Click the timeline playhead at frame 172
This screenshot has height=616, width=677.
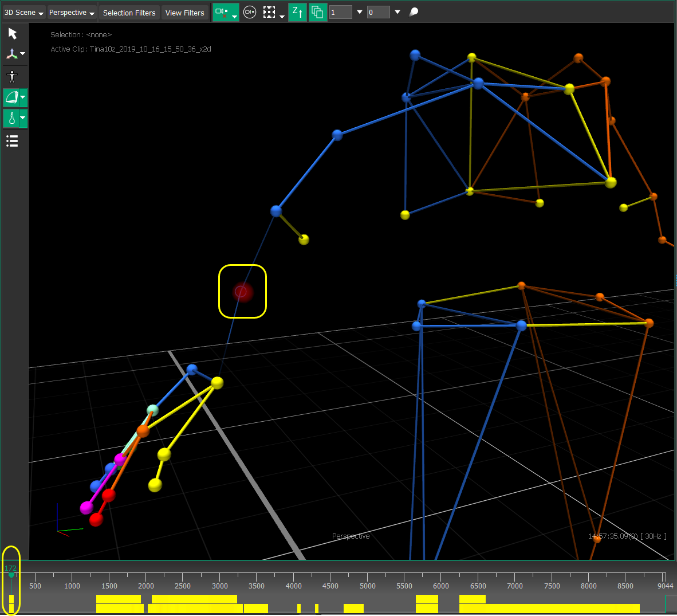11,575
